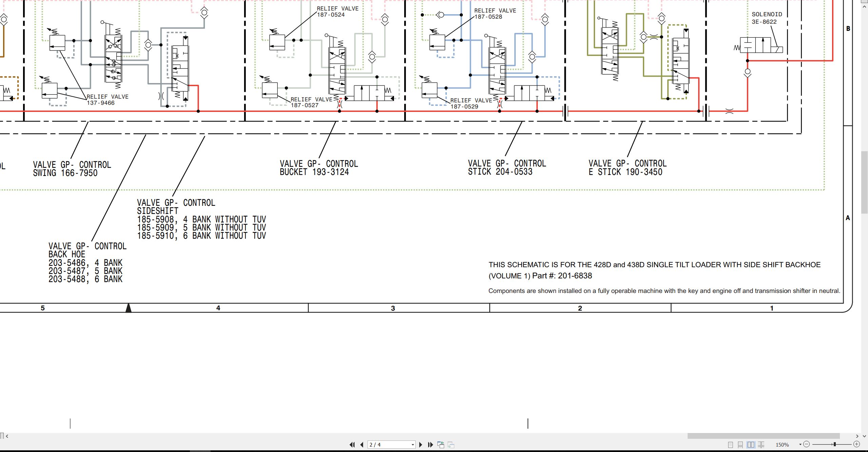The width and height of the screenshot is (868, 452).
Task: Click '(VOLUME 1) Part #: 201-6838' text
Action: tap(540, 276)
